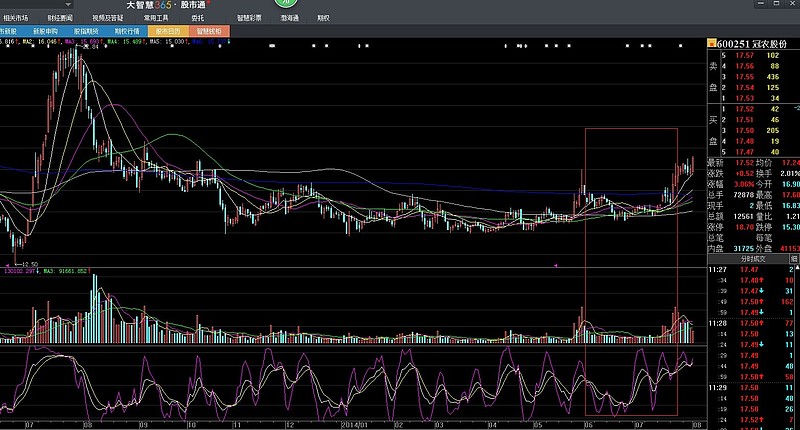Image resolution: width=800 pixels, height=430 pixels.
Task: Switch to the 期权行情 tab
Action: click(128, 31)
